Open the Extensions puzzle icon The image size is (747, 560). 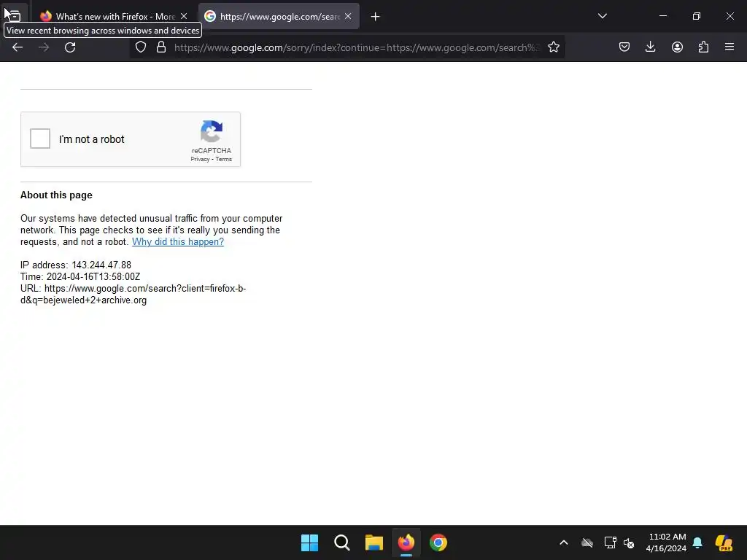pos(703,47)
